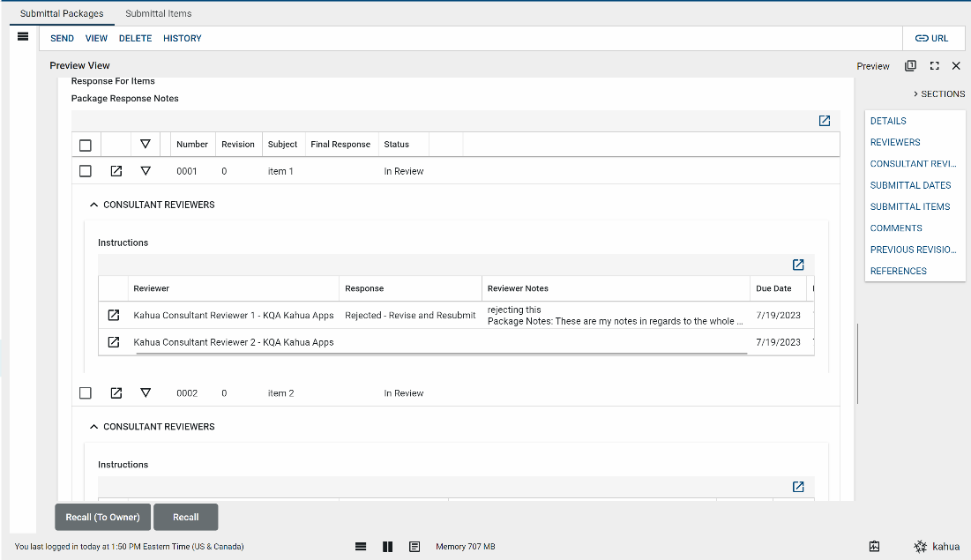Click HISTORY in the toolbar
The width and height of the screenshot is (971, 560).
click(182, 38)
